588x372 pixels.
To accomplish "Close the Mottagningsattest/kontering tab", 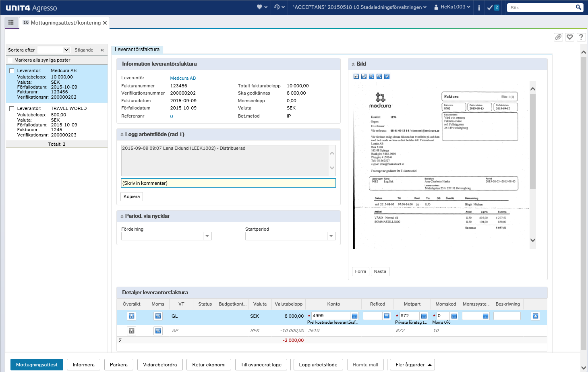I will 105,23.
